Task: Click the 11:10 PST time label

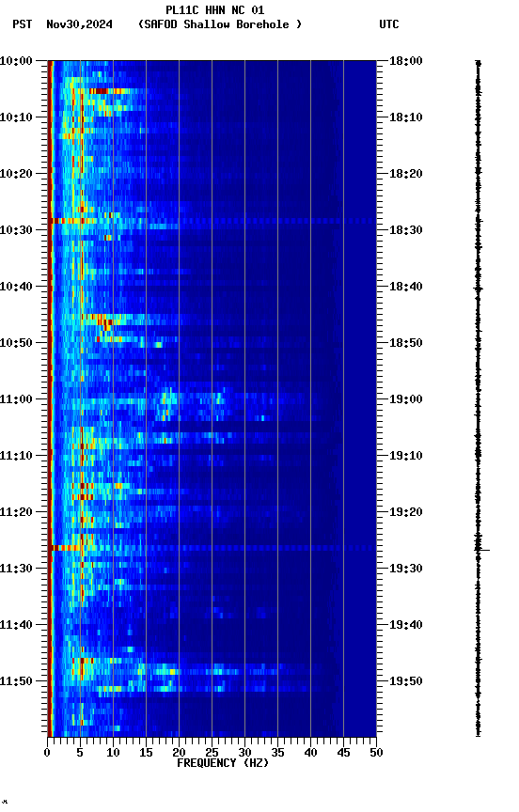Action: (16, 456)
